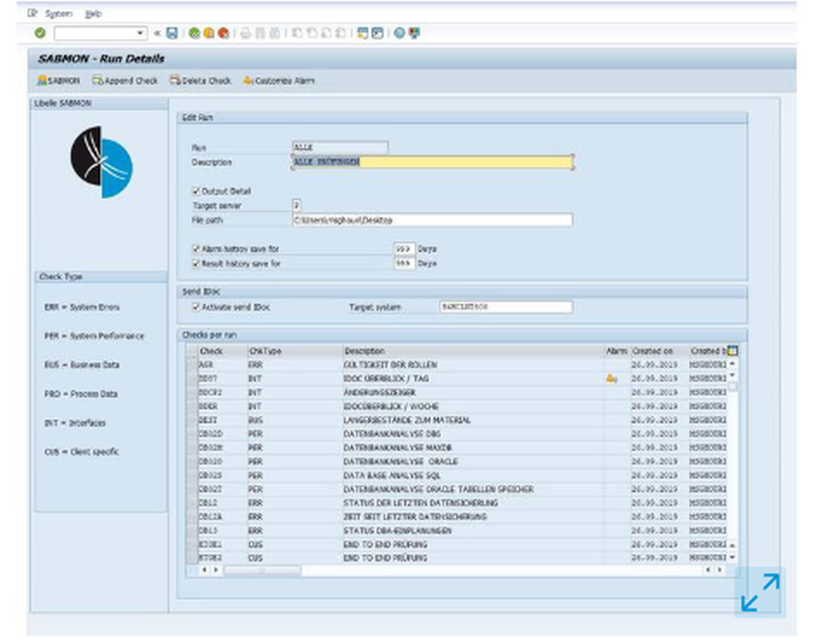Image resolution: width=814 pixels, height=644 pixels.
Task: Collapse the command field with the chevron
Action: click(157, 33)
